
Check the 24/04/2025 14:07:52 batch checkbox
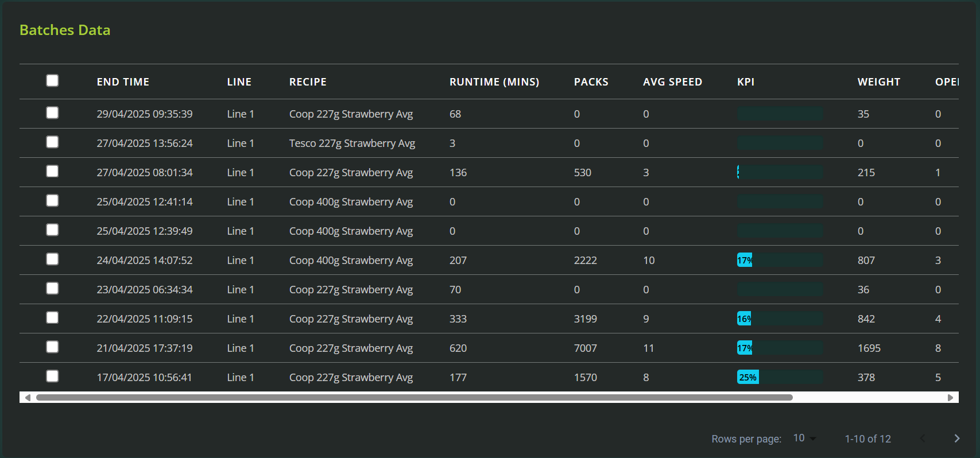coord(52,259)
